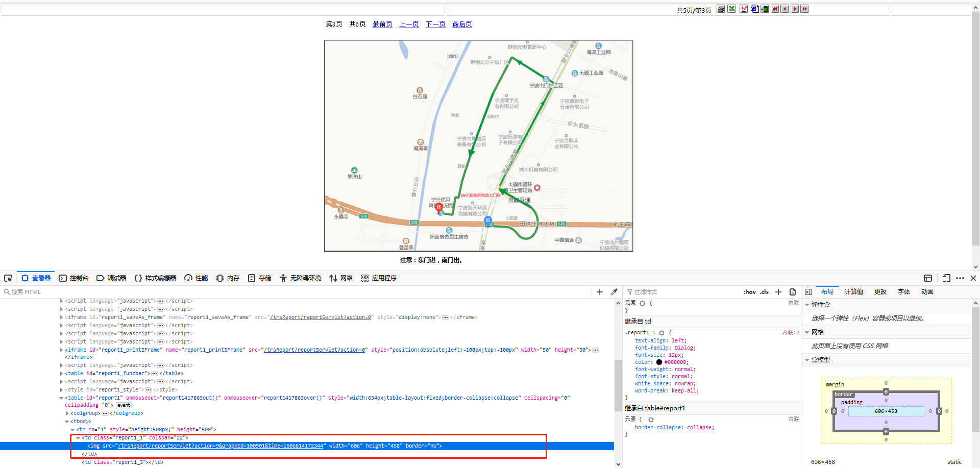
Task: Toggle the .cls class list panel
Action: [x=764, y=292]
